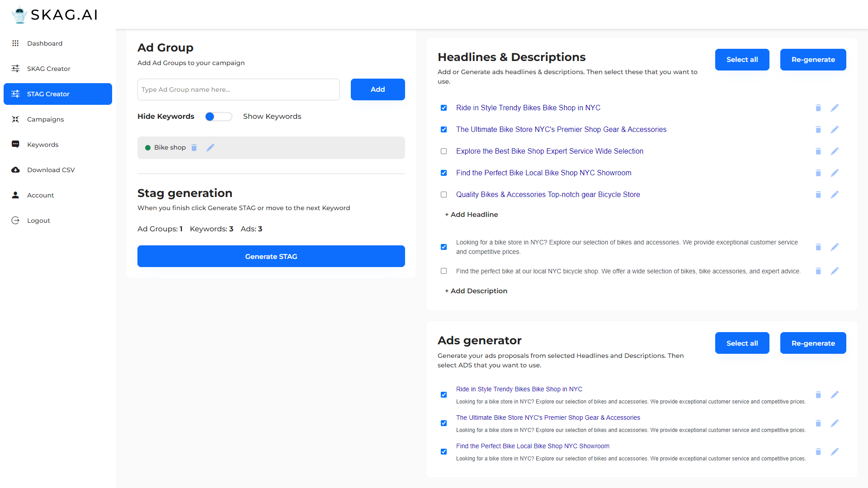
Task: Uncheck the 'Ride in Style' ad checkbox
Action: point(443,395)
